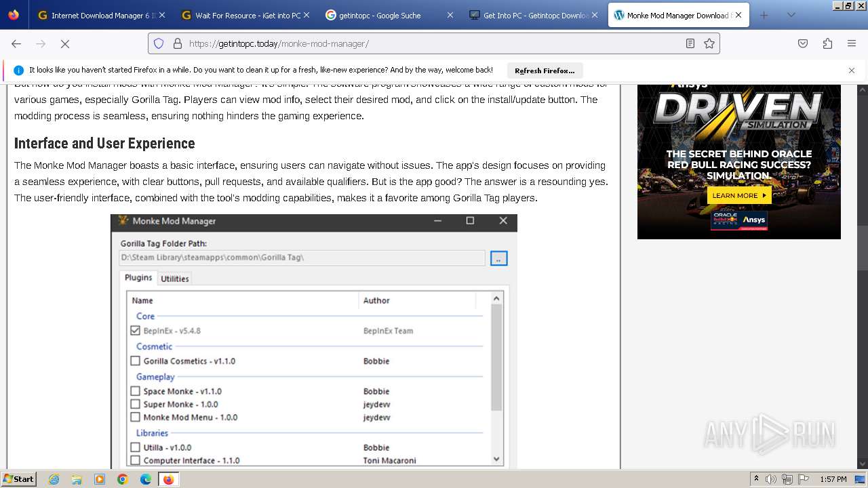This screenshot has height=488, width=868.
Task: Click the Ansys Driven Simulation ad banner
Action: click(739, 161)
